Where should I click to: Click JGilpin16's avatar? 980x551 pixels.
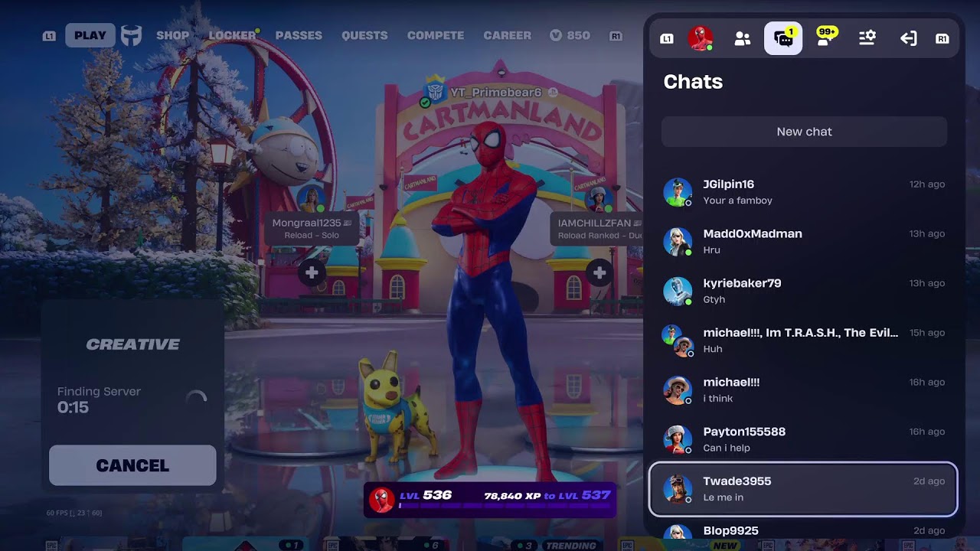pyautogui.click(x=678, y=192)
